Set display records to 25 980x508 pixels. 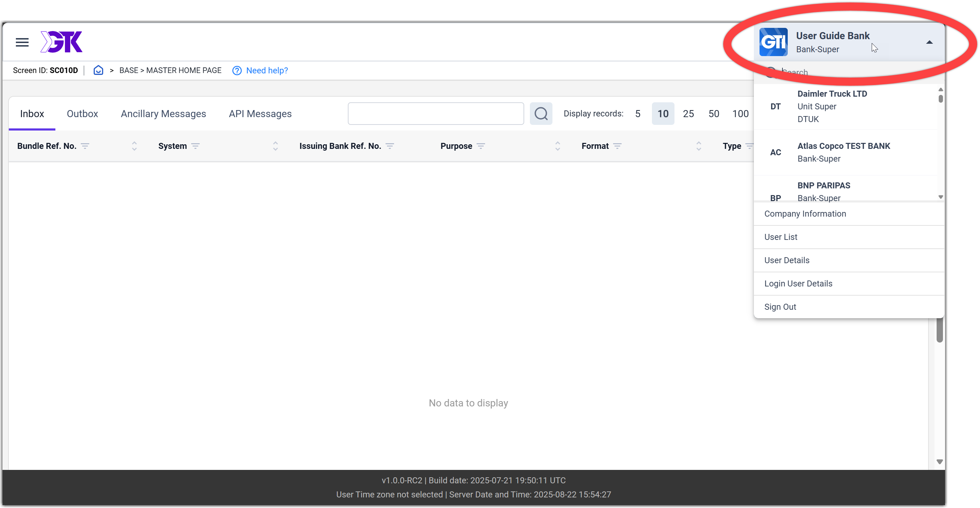click(688, 114)
